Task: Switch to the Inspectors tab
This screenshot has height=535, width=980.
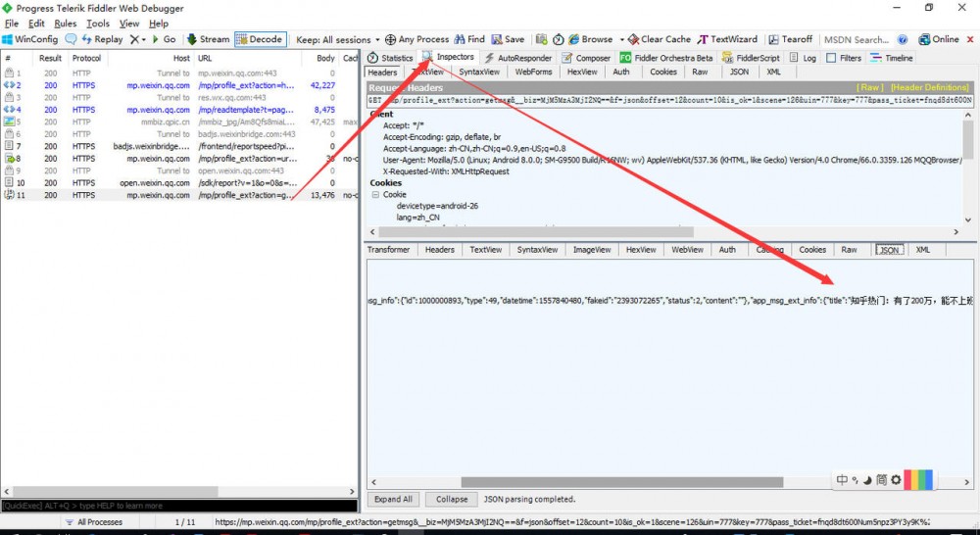Action: pos(449,57)
